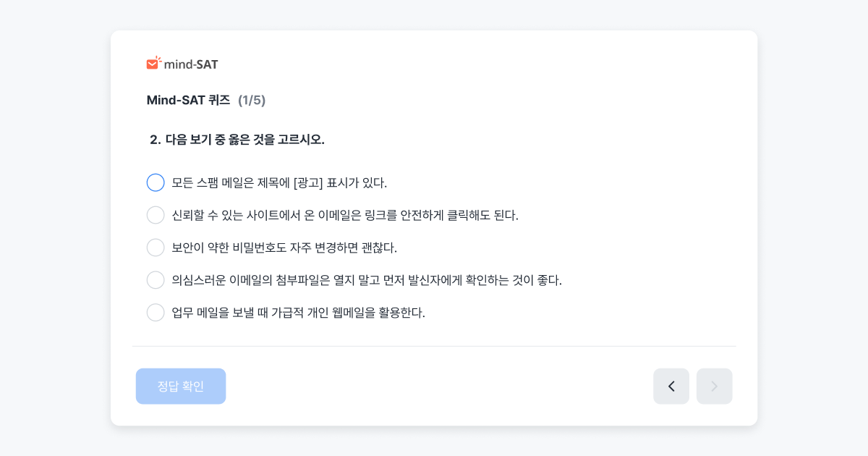868x456 pixels.
Task: Select the '업무 메일을 보낼 때' radio button
Action: pos(156,313)
